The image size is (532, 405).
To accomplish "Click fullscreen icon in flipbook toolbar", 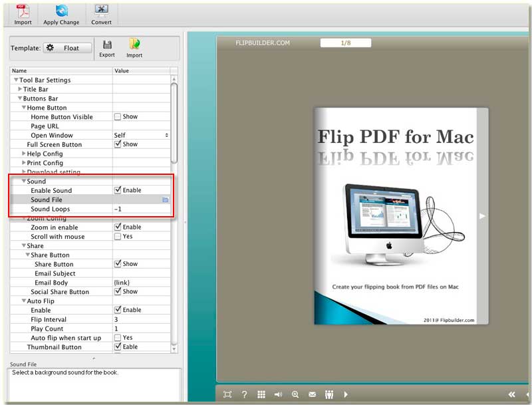I will [x=227, y=394].
